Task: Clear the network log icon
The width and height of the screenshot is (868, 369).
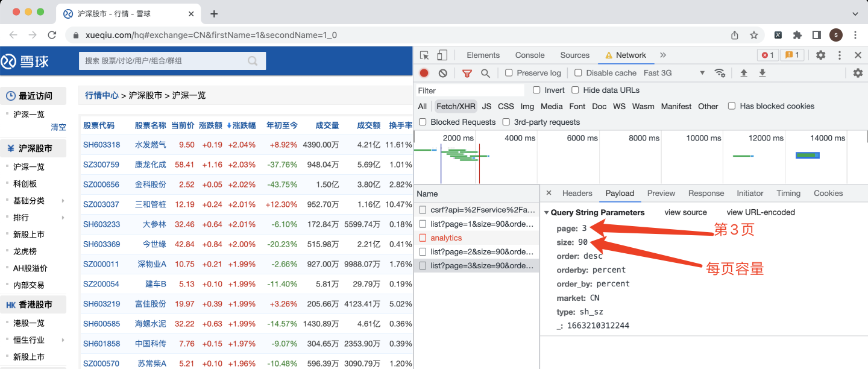Action: coord(443,73)
